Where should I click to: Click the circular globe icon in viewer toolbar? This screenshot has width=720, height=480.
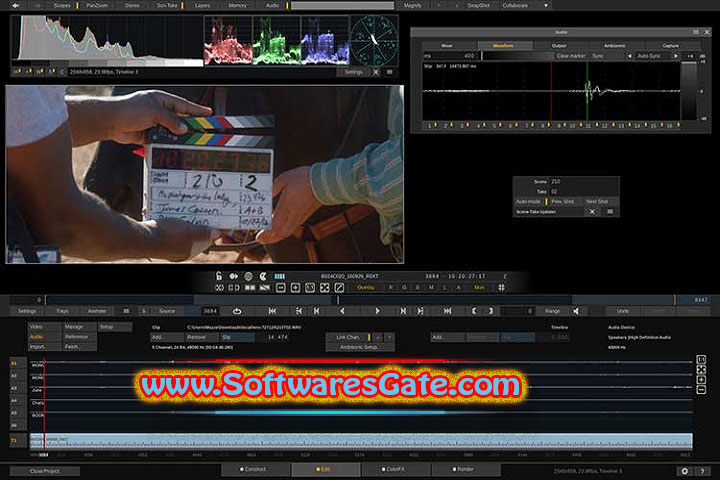pos(248,276)
